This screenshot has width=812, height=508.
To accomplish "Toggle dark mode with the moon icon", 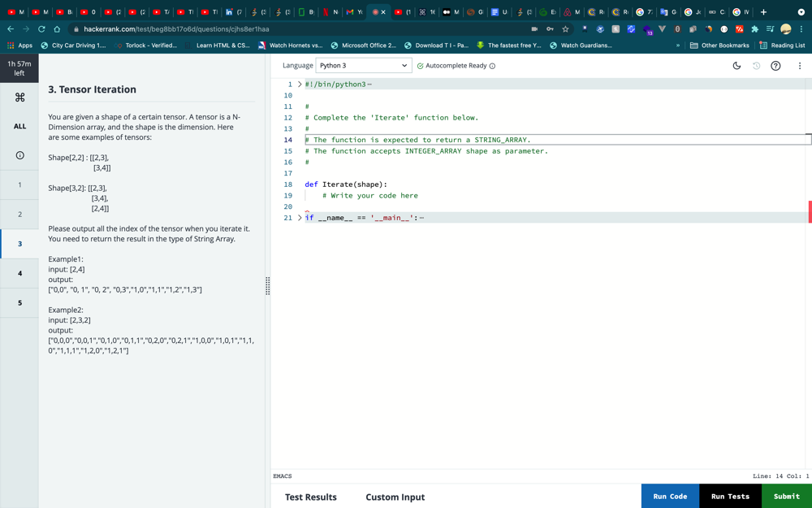I will tap(736, 65).
